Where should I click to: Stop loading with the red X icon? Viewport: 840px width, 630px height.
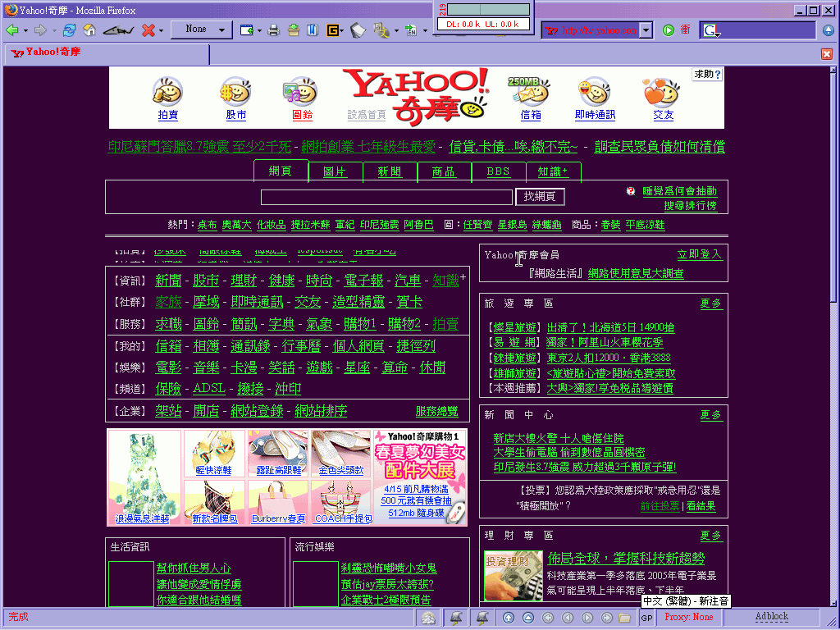148,30
